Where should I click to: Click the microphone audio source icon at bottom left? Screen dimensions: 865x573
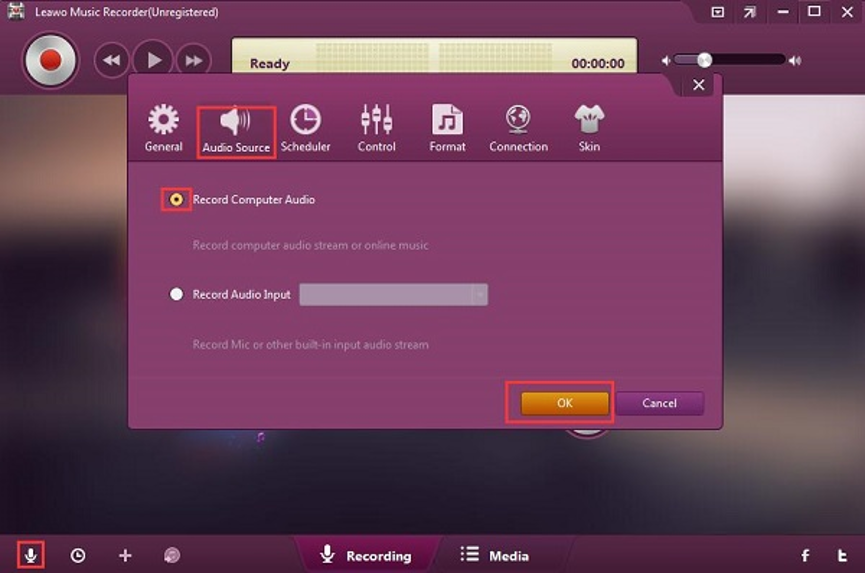[31, 555]
